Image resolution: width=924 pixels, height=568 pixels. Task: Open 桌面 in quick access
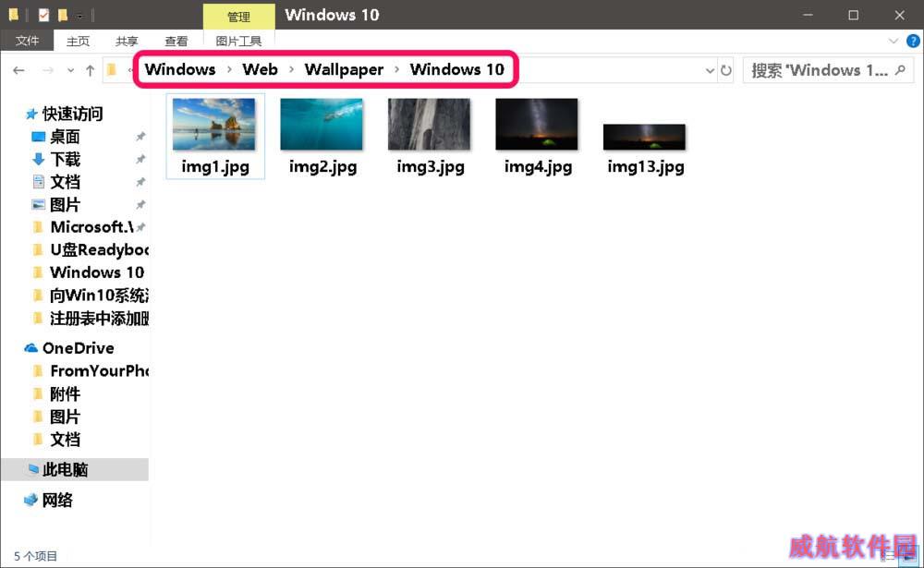tap(65, 137)
